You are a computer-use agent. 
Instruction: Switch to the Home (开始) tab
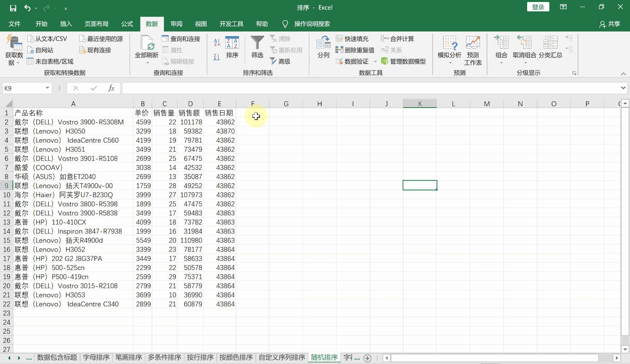41,24
